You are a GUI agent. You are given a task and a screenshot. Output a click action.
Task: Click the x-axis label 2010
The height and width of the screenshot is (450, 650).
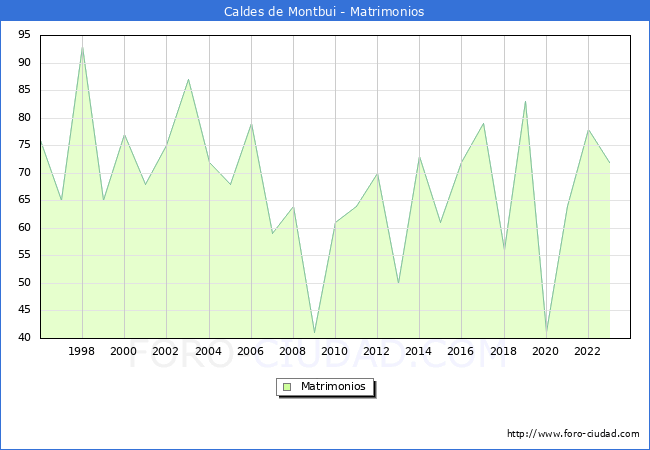pyautogui.click(x=335, y=351)
